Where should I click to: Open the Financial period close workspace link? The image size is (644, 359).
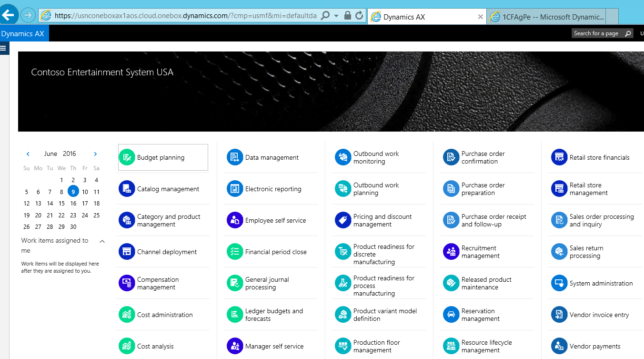[x=276, y=252]
